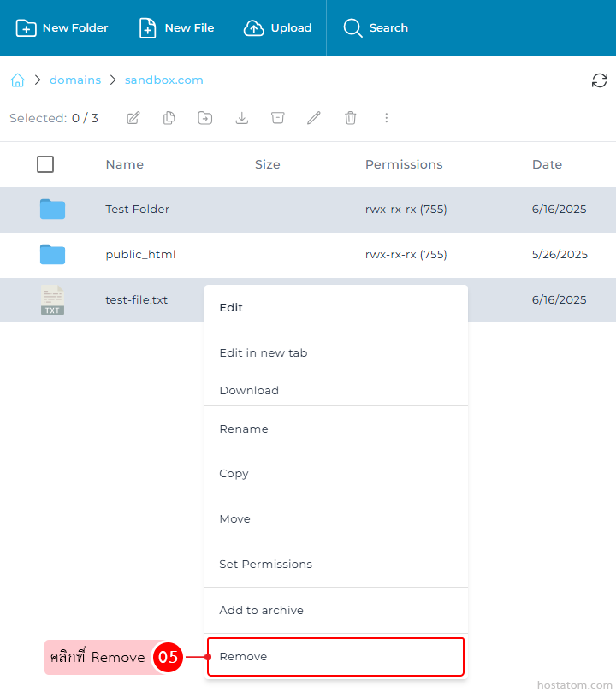Click the Search field in header

[x=376, y=28]
